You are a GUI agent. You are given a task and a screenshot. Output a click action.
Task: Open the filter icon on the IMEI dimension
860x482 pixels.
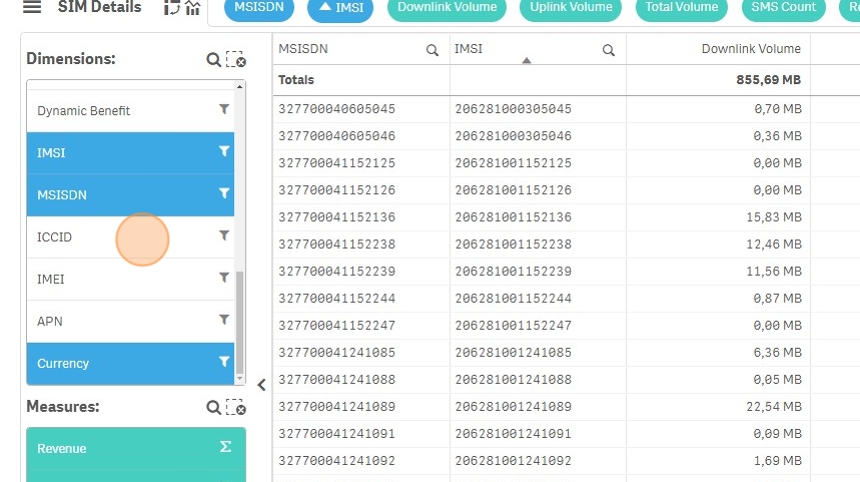click(x=224, y=277)
